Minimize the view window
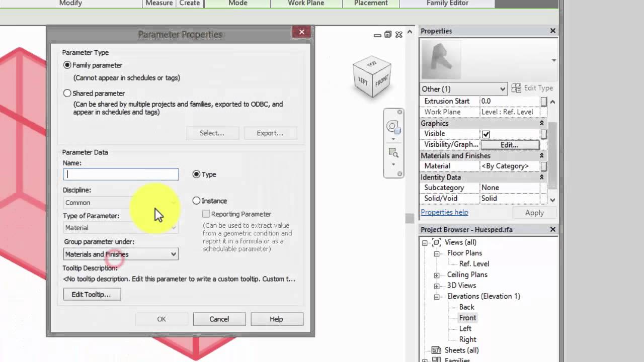The width and height of the screenshot is (644, 362). pos(377,35)
